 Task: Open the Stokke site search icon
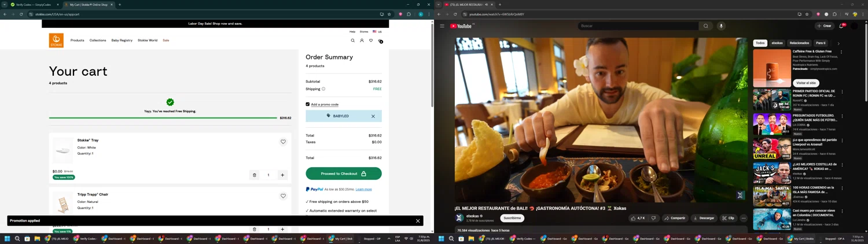(x=352, y=40)
